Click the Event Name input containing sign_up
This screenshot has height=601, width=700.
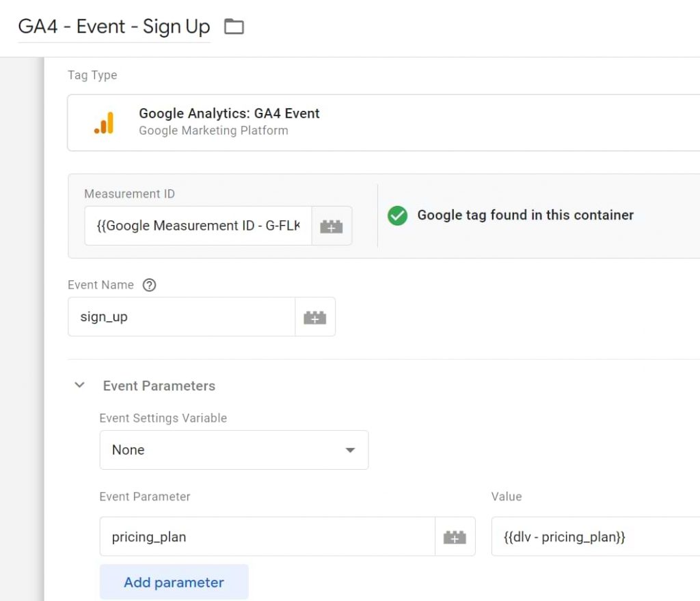(181, 316)
